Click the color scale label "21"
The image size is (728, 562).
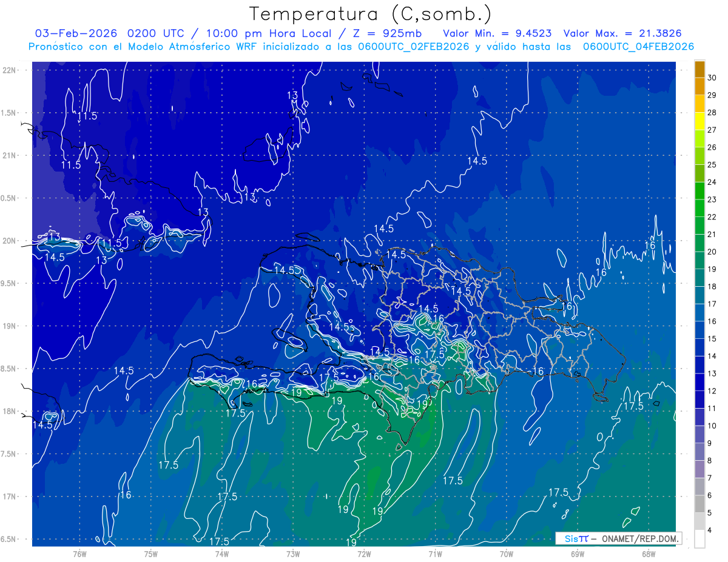(713, 235)
